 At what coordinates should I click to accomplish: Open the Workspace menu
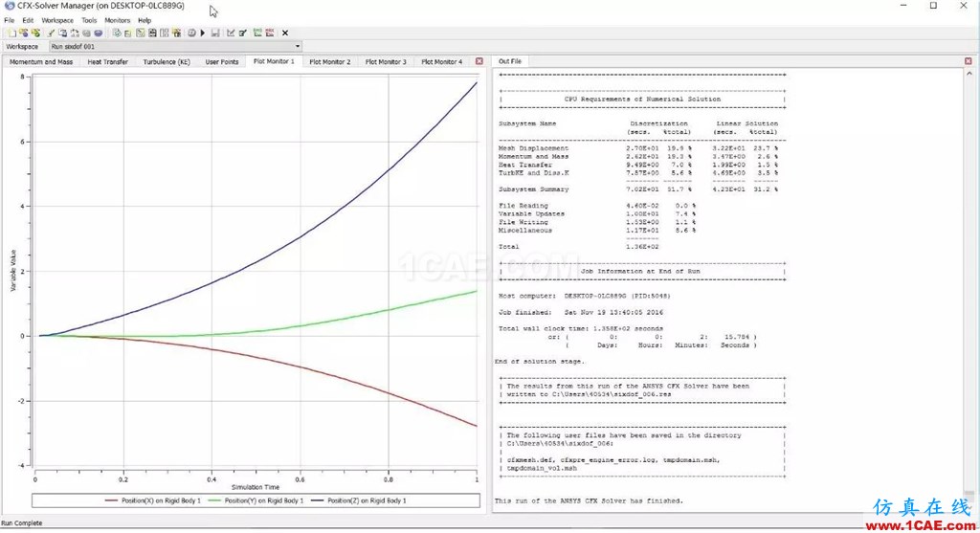(57, 20)
